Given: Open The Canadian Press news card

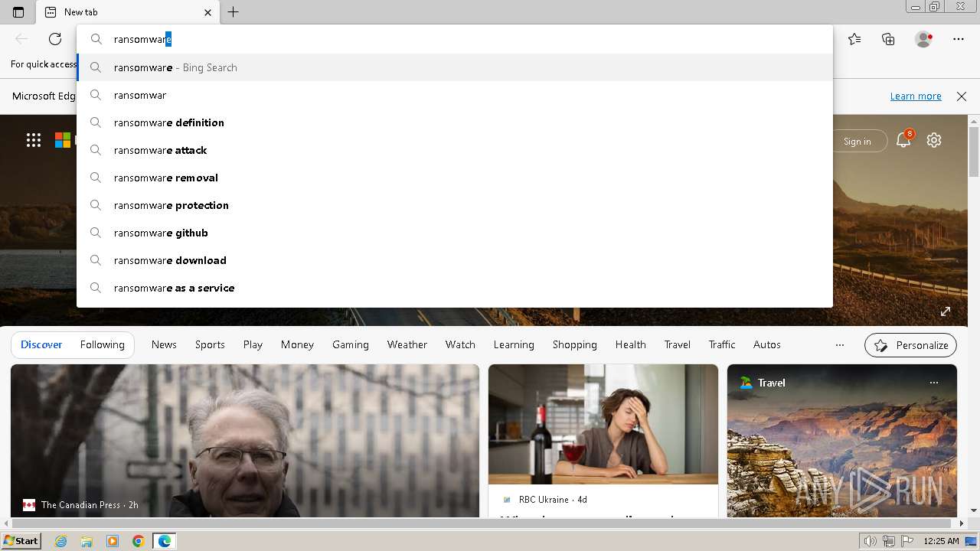Looking at the screenshot, I should click(245, 441).
